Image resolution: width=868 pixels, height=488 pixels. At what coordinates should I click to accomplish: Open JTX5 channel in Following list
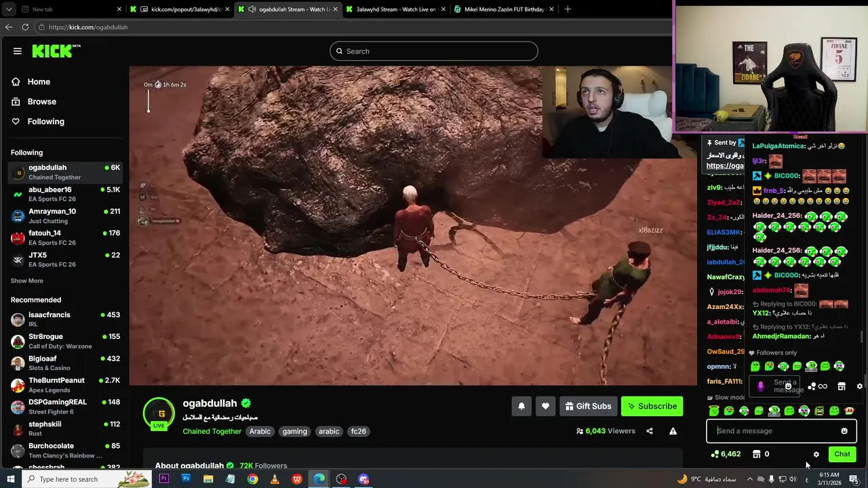point(65,260)
